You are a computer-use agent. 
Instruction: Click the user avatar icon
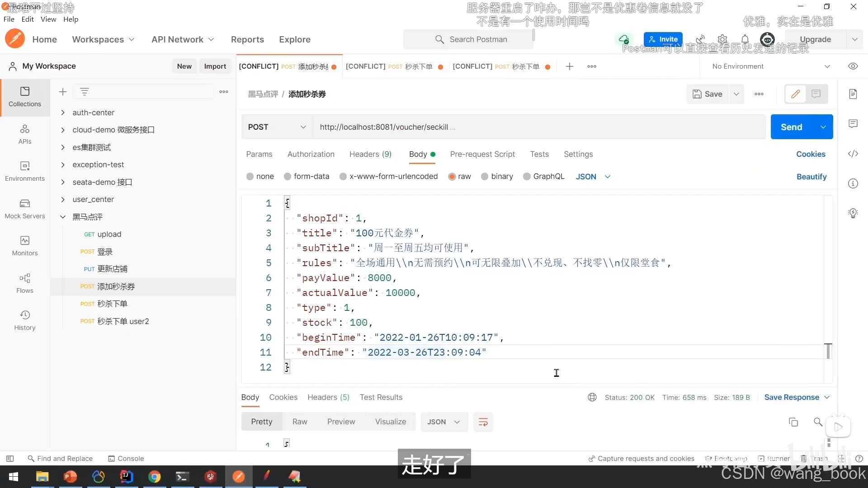pyautogui.click(x=767, y=39)
